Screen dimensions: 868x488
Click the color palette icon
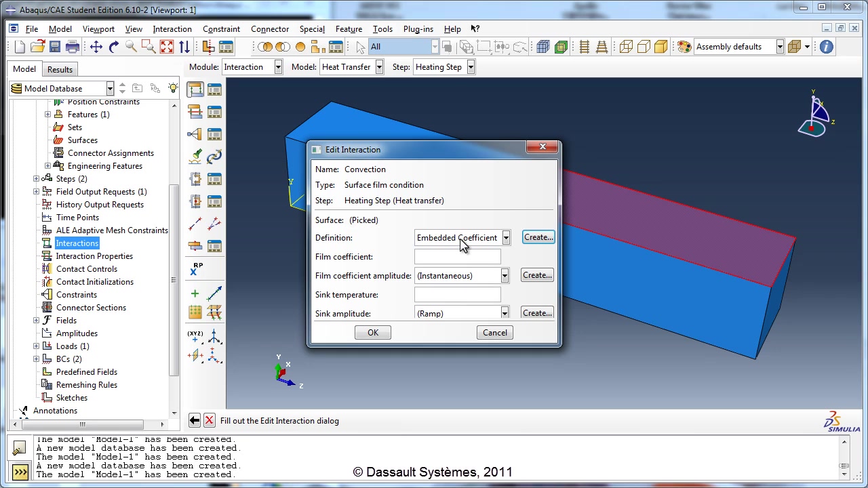684,47
